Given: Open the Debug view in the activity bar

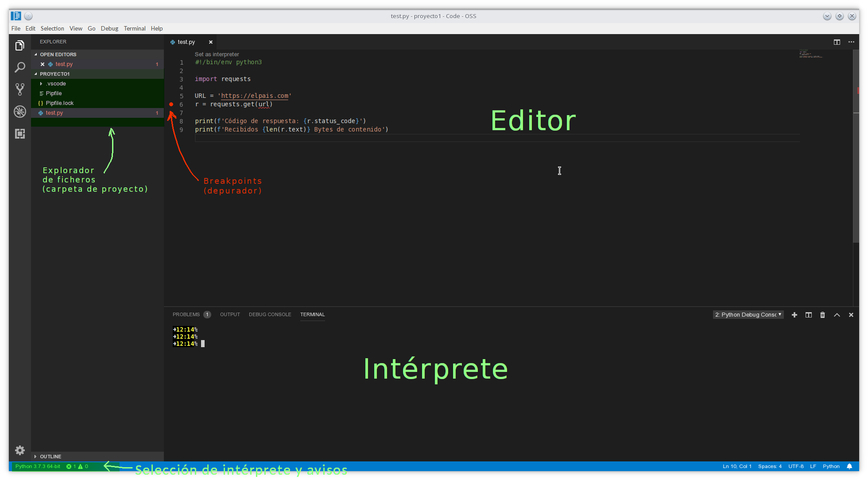Looking at the screenshot, I should [19, 112].
